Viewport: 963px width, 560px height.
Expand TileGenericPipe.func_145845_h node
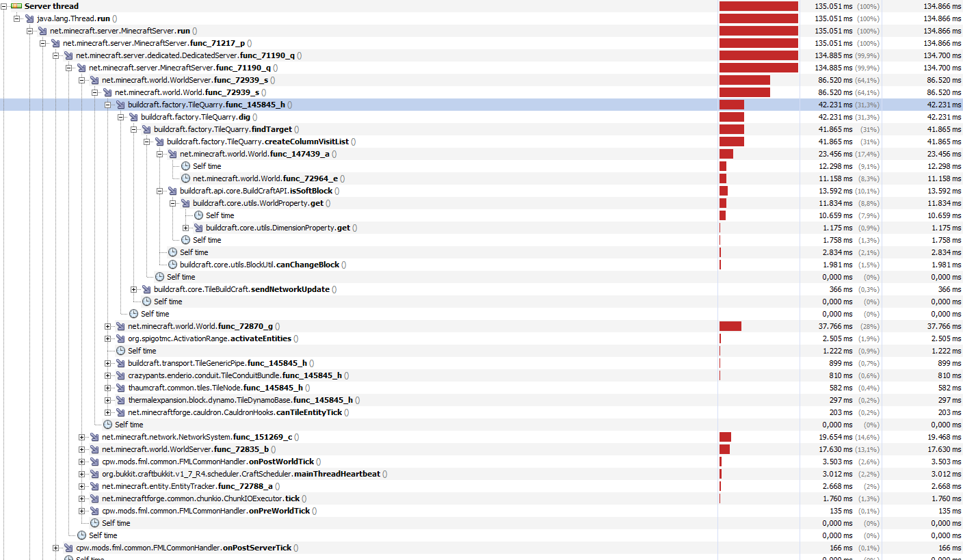108,363
